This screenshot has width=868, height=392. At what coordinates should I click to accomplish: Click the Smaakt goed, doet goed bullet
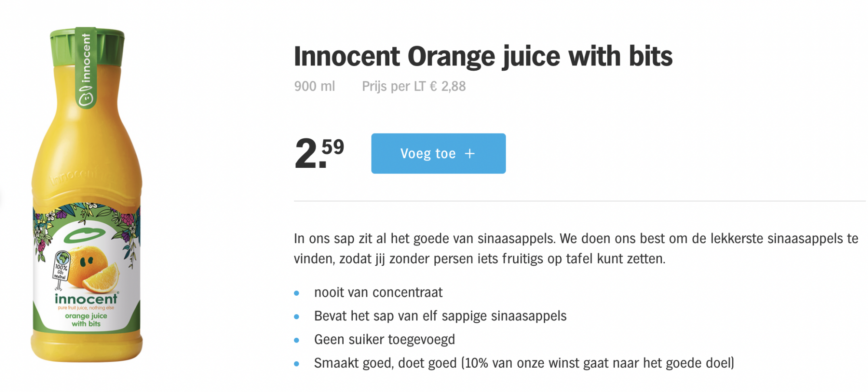(523, 363)
